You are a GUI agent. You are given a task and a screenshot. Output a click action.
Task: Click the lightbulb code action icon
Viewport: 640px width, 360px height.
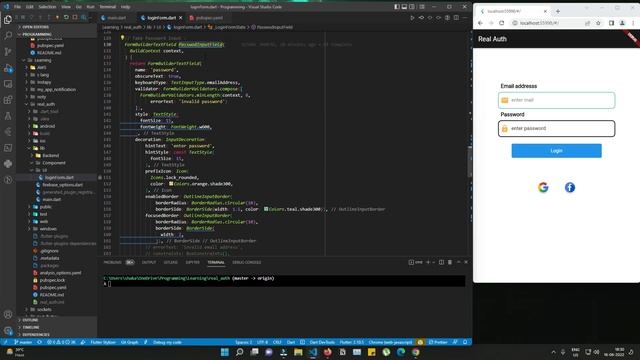tap(122, 38)
